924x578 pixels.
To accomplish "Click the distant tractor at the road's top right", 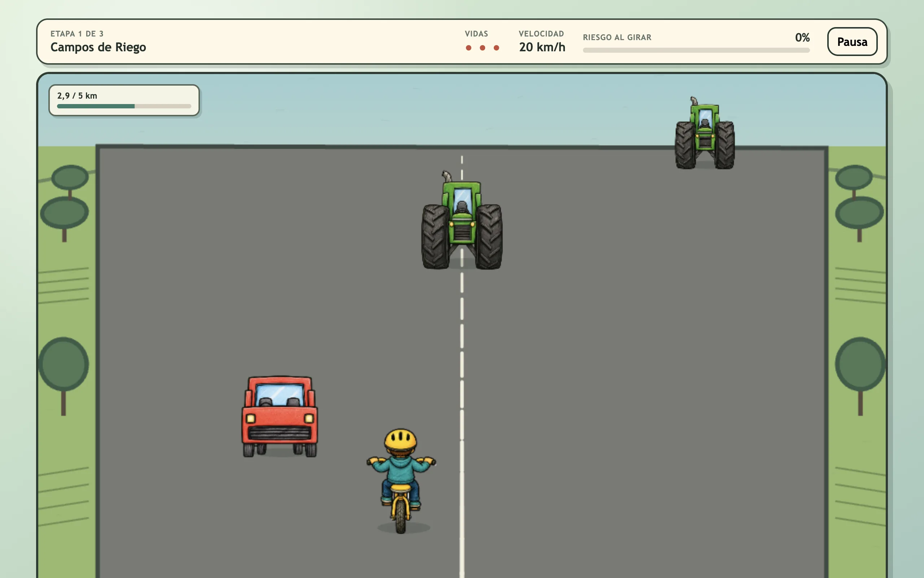I will (x=705, y=133).
